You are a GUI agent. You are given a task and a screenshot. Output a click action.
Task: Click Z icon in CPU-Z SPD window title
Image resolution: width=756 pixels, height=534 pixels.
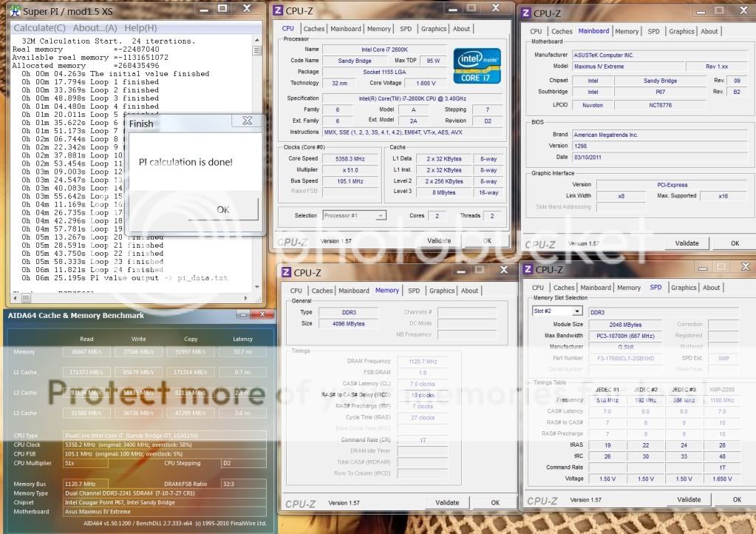528,269
